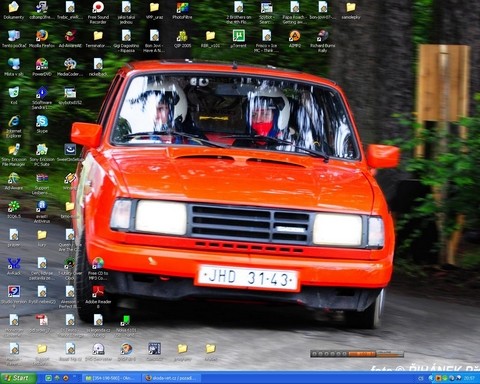
Task: Launch the Studio Version 9 shortcut
Action: pos(14,297)
